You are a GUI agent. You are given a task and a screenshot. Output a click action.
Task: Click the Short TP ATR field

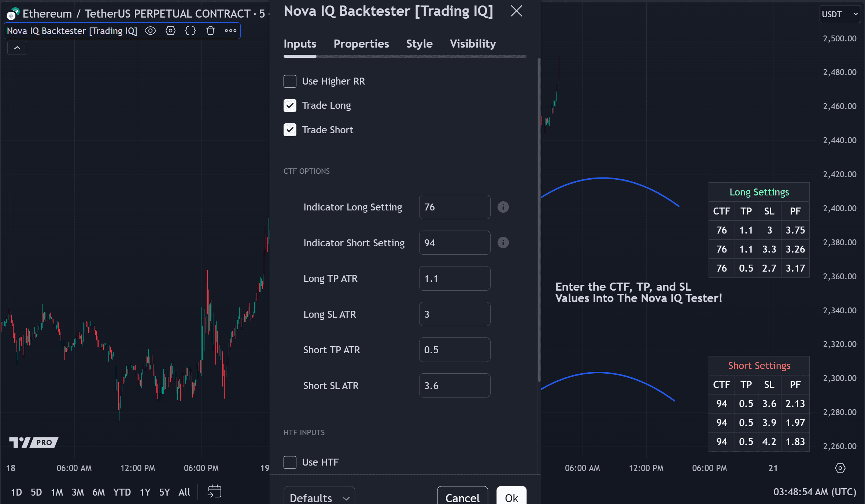coord(455,350)
